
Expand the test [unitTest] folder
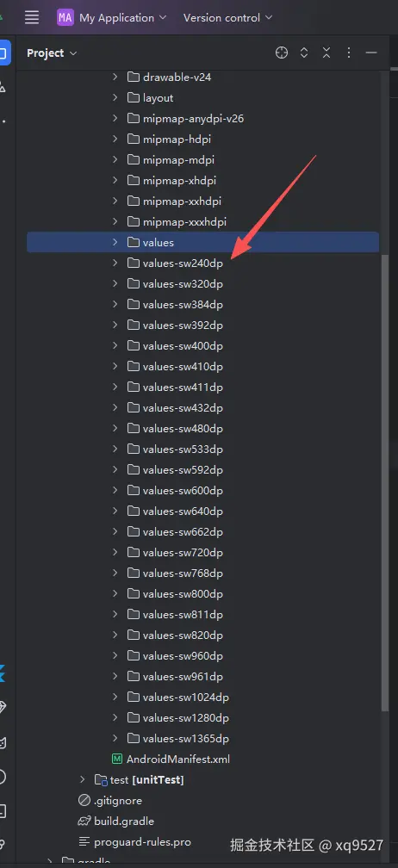click(x=83, y=779)
